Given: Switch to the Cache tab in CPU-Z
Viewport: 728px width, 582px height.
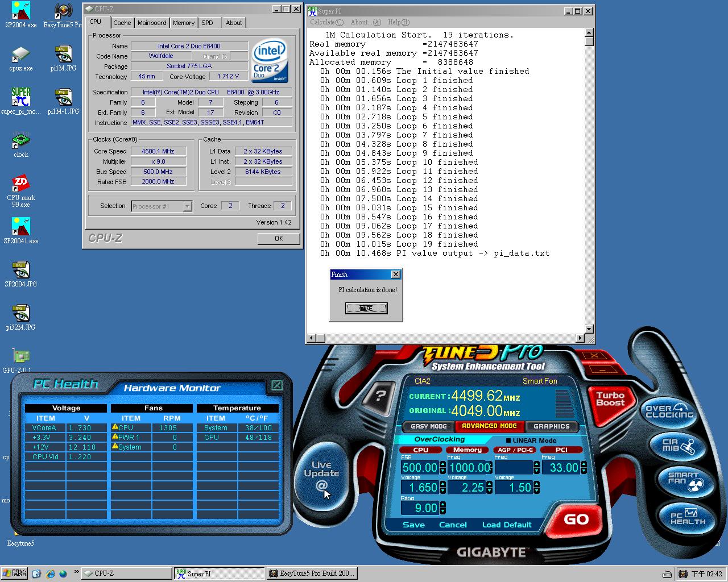Looking at the screenshot, I should pos(122,23).
